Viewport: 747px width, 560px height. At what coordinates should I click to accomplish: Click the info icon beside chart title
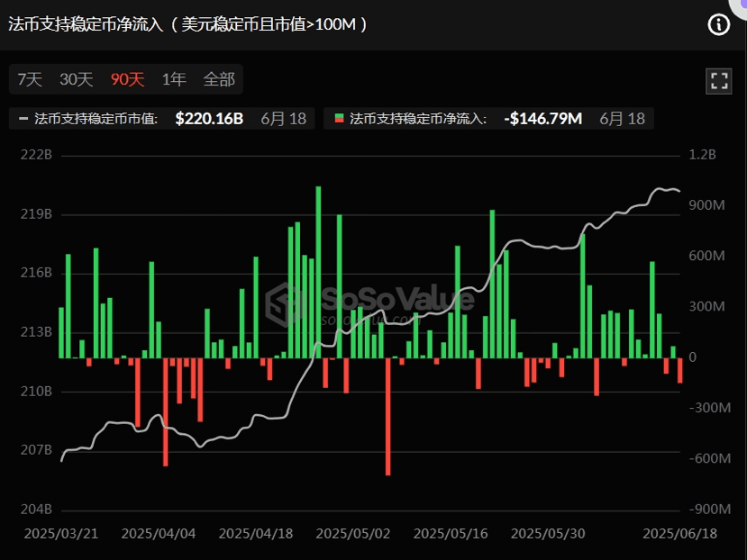coord(718,24)
